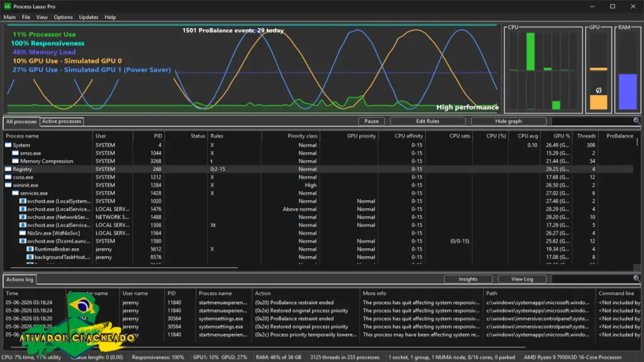Open the Insights panel
Image resolution: width=644 pixels, height=362 pixels.
(x=468, y=279)
